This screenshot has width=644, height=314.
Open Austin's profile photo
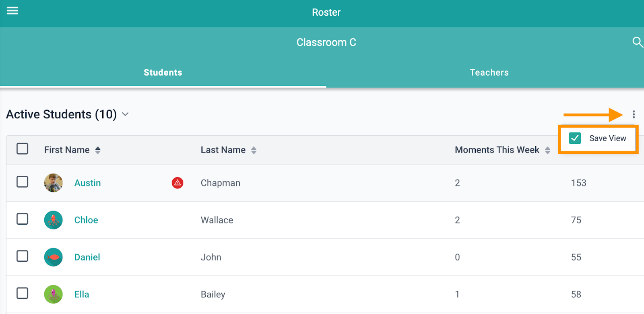coord(53,183)
